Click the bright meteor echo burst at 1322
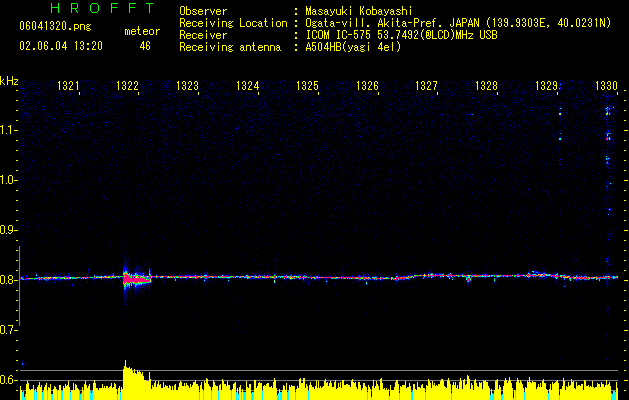This screenshot has width=629, height=400. point(136,278)
